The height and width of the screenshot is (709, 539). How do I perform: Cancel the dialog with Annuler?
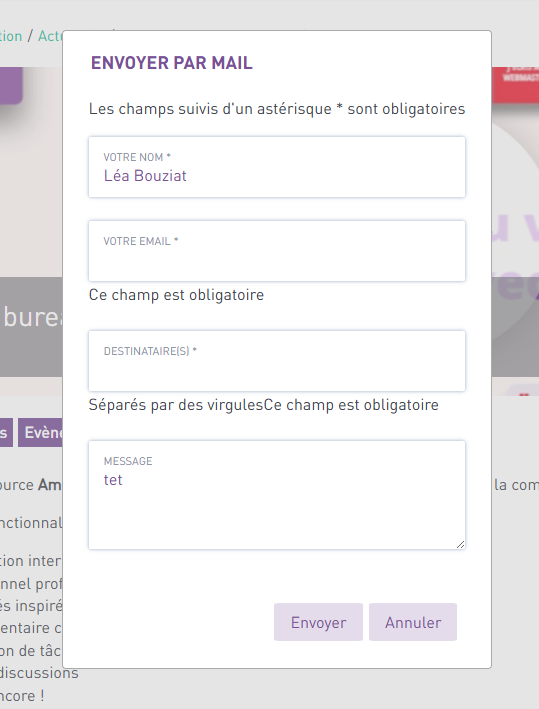tap(413, 622)
